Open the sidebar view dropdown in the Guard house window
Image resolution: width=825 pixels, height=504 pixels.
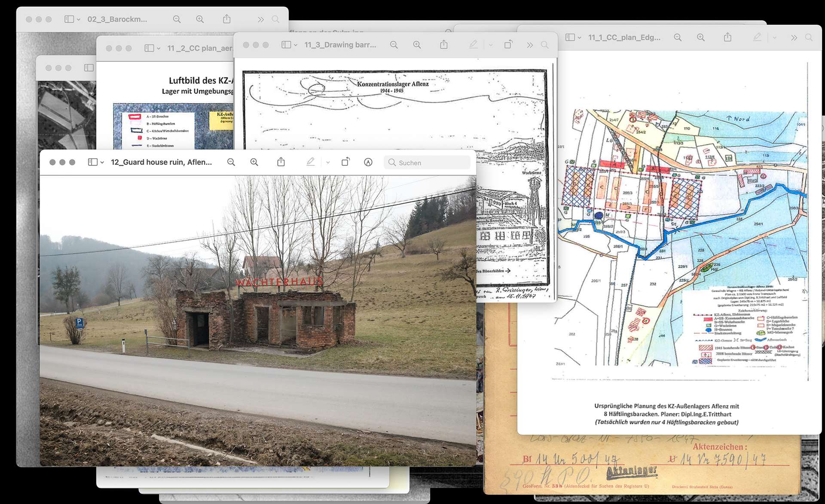pos(102,162)
